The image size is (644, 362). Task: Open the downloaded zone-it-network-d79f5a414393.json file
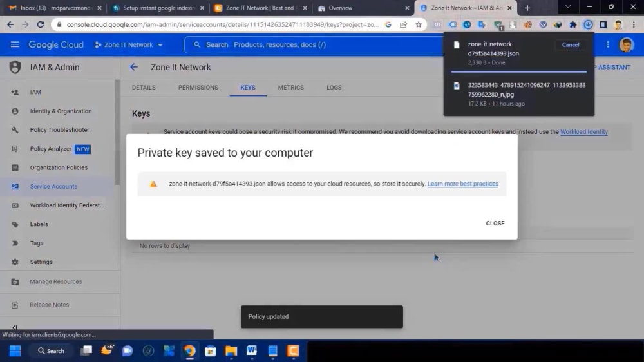tap(493, 49)
